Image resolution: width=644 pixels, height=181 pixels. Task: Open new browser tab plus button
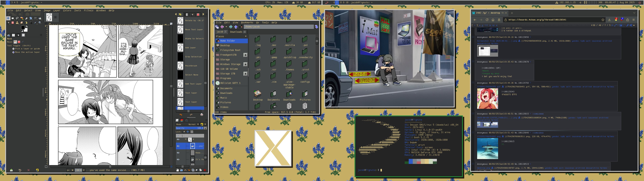click(x=512, y=13)
